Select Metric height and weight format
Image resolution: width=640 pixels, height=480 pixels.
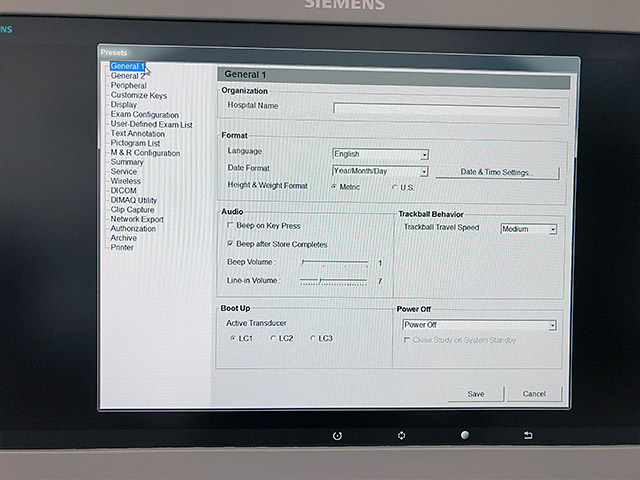[x=346, y=187]
